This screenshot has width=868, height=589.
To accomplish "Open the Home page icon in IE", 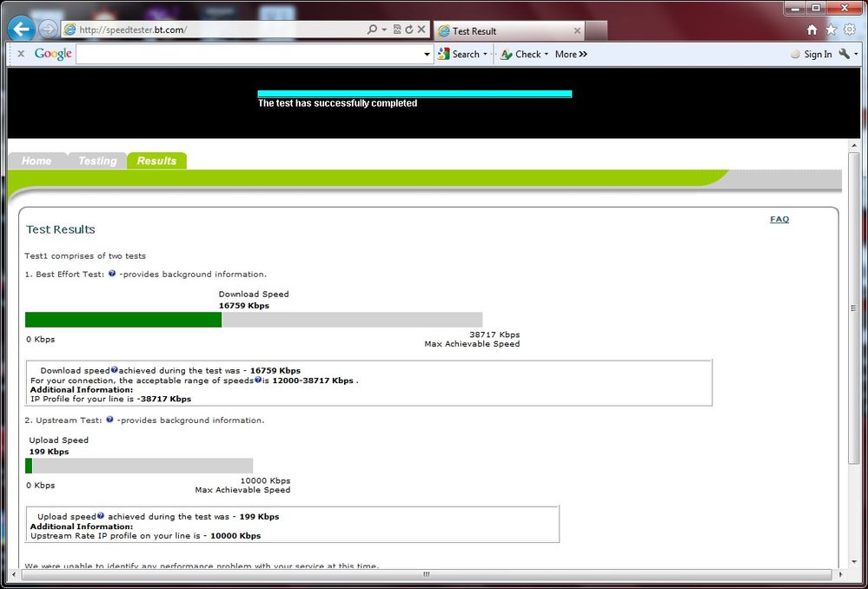I will 812,30.
